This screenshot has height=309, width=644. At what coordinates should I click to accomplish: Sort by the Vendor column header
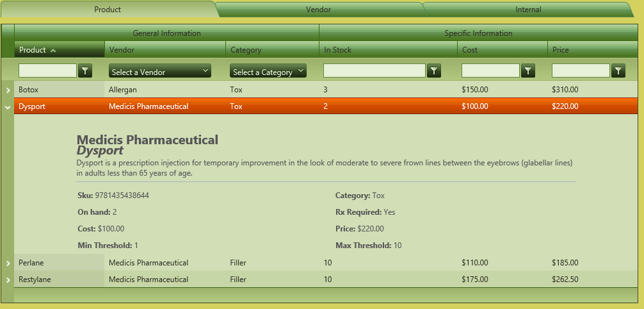165,49
